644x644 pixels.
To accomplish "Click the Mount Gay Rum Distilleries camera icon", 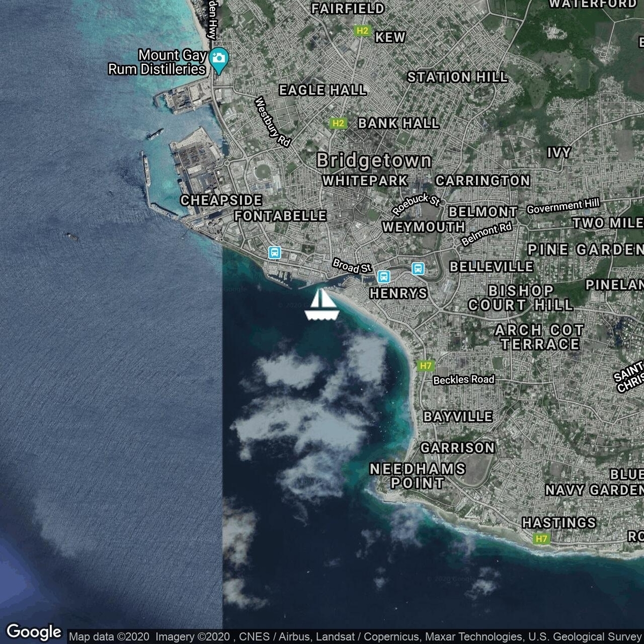I will [x=218, y=61].
